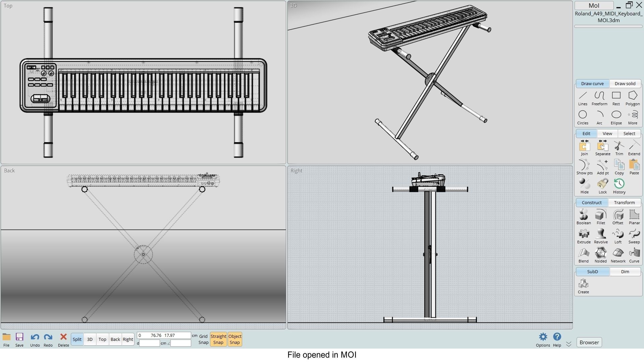Open the Options gear

(543, 340)
